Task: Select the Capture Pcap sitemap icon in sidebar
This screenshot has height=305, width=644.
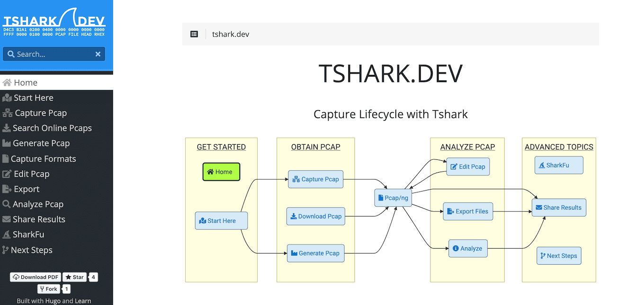Action: [x=7, y=113]
